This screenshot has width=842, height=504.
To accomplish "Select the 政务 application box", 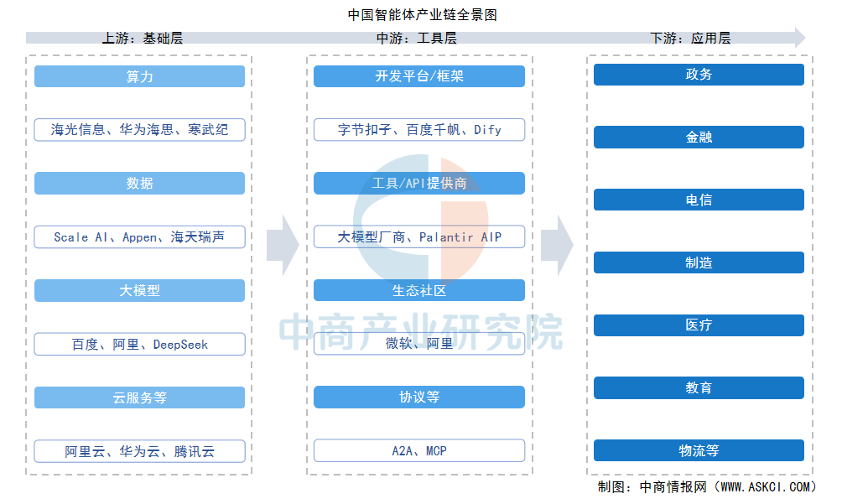I will coord(699,75).
